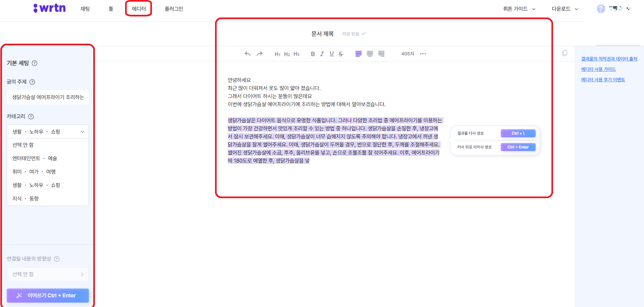Open help for 연결될 내용의 방향성
This screenshot has height=307, width=644.
coord(57,259)
